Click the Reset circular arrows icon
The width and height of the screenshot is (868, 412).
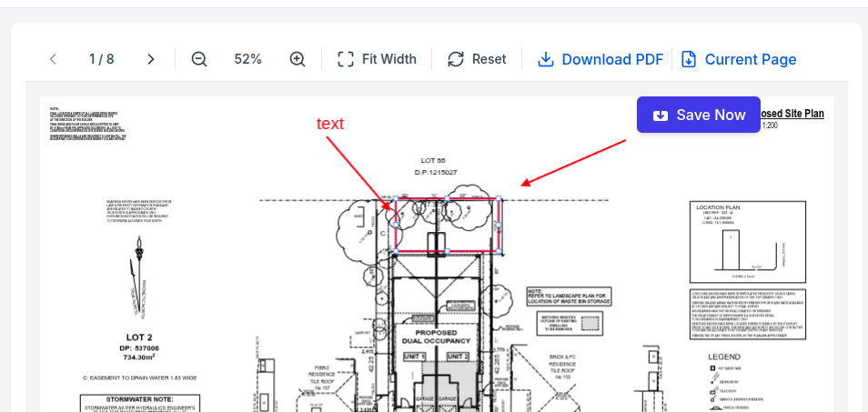click(456, 59)
